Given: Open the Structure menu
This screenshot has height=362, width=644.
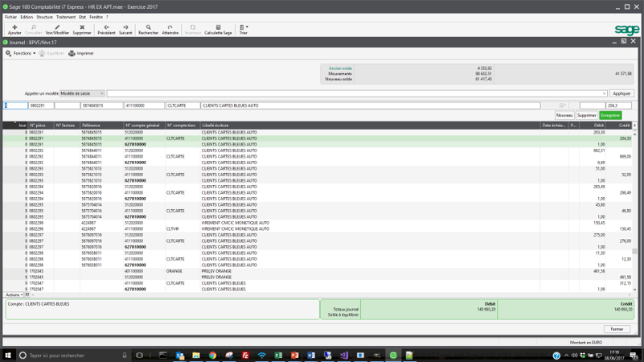Looking at the screenshot, I should point(44,17).
